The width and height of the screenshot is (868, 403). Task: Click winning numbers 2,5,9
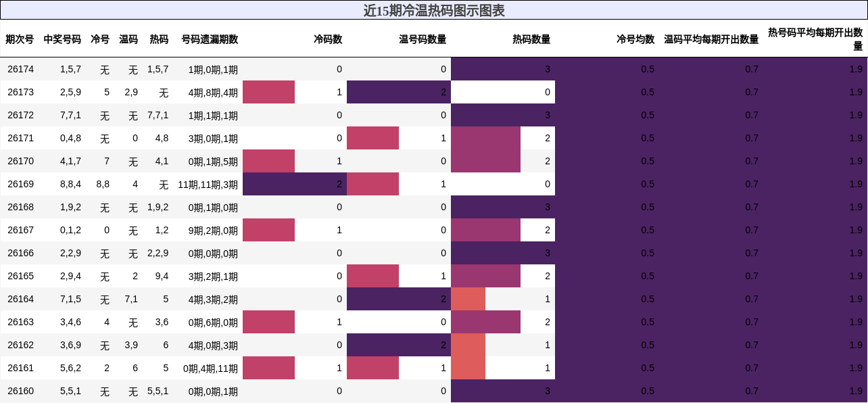70,92
